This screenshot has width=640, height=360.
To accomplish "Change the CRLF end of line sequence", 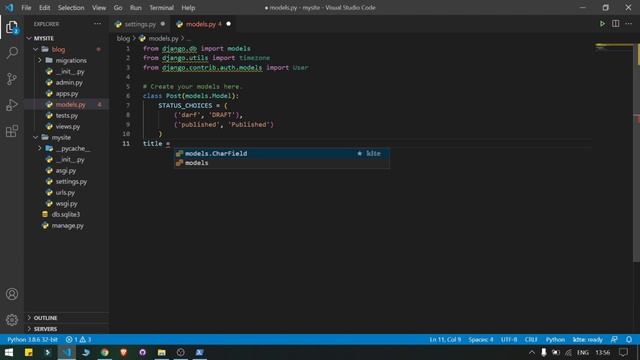I will pyautogui.click(x=531, y=340).
